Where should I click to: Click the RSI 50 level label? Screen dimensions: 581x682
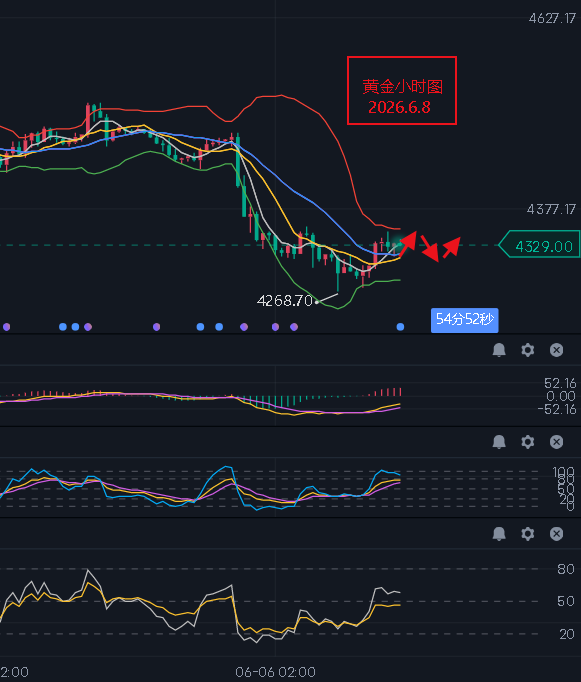(566, 602)
